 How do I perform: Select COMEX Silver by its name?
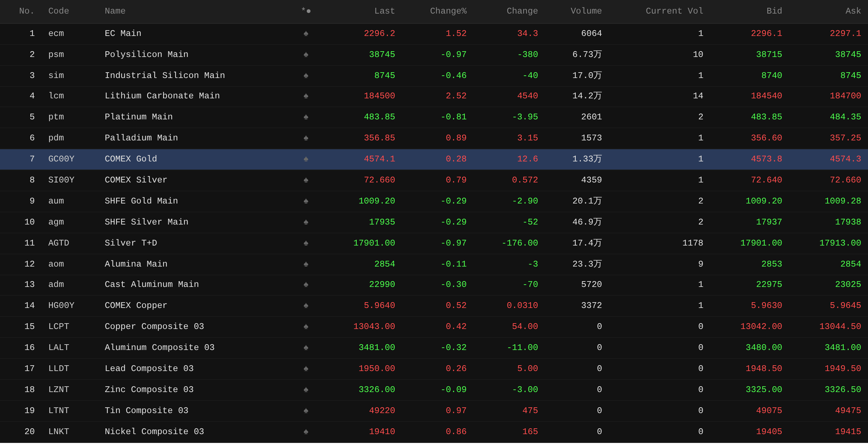click(x=136, y=180)
